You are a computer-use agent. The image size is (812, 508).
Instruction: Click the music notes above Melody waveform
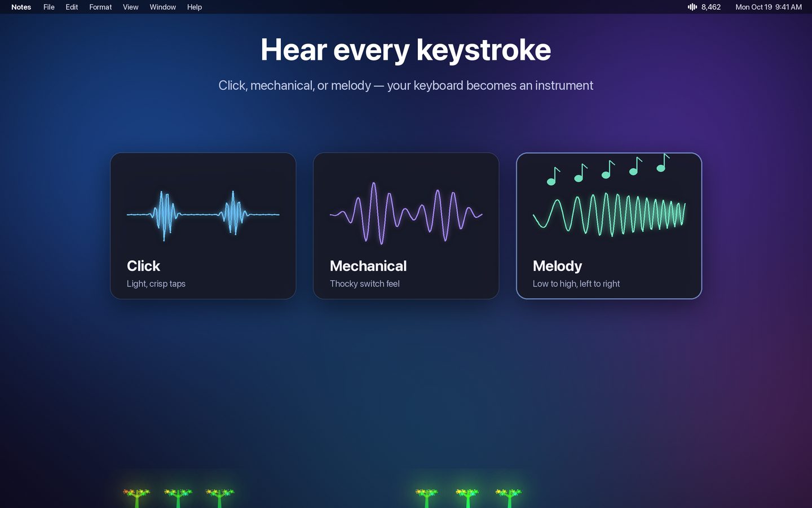tap(608, 169)
